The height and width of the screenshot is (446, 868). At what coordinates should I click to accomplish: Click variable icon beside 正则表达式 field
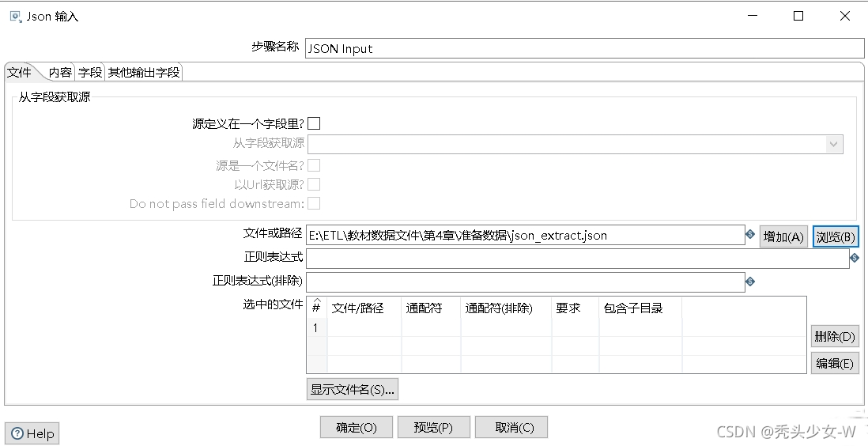point(855,258)
